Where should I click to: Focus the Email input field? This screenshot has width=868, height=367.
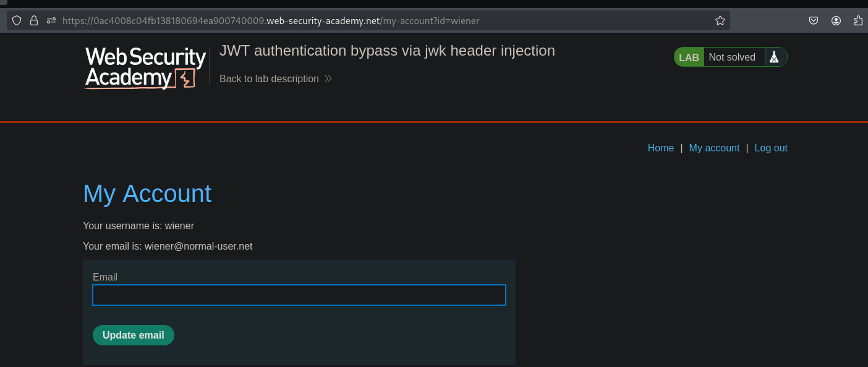[299, 295]
